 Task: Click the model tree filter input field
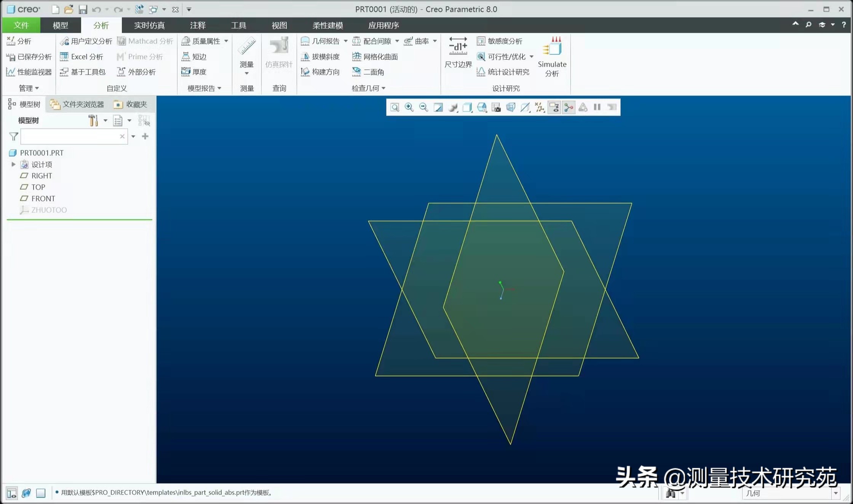(72, 136)
